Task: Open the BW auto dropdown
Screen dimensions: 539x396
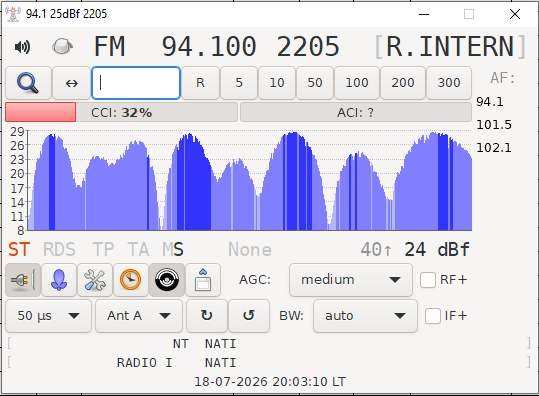Action: 365,316
